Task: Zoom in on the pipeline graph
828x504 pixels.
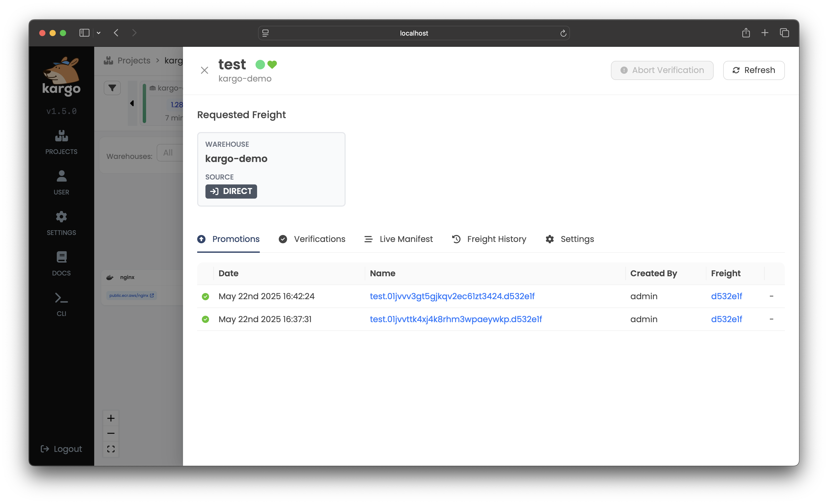Action: 111,418
